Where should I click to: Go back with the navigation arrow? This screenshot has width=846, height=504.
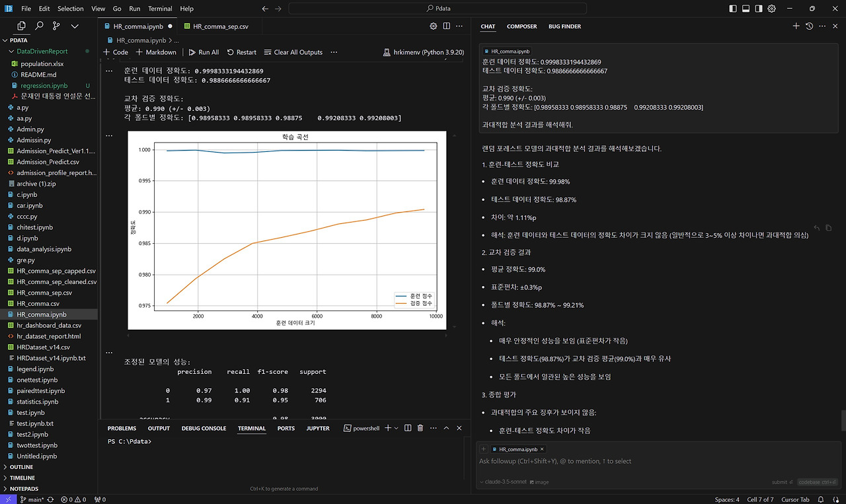[x=265, y=9]
